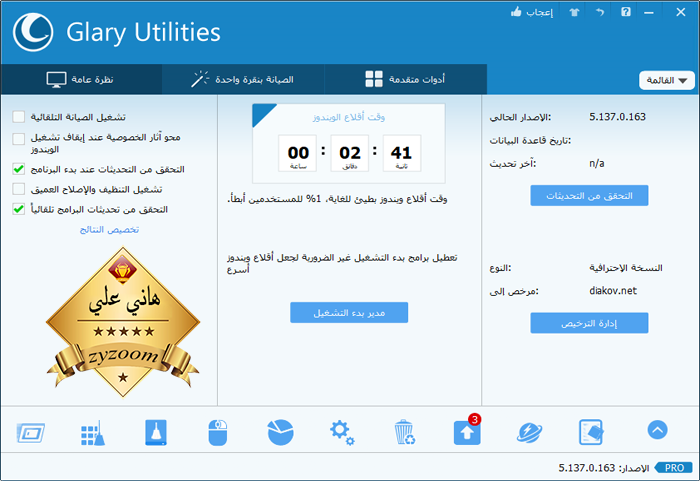Click the boot time seconds value 41
Image resolution: width=700 pixels, height=481 pixels.
tap(401, 153)
